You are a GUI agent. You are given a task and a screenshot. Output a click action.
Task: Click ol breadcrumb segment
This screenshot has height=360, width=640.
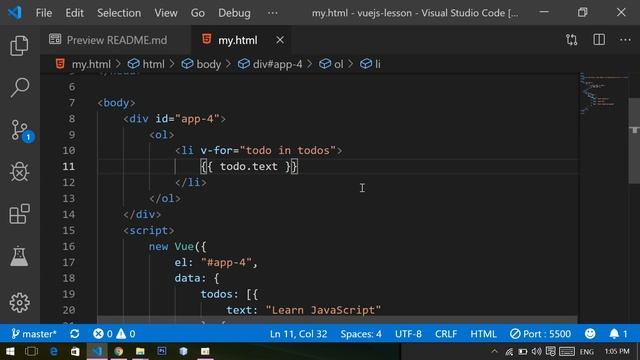click(331, 64)
